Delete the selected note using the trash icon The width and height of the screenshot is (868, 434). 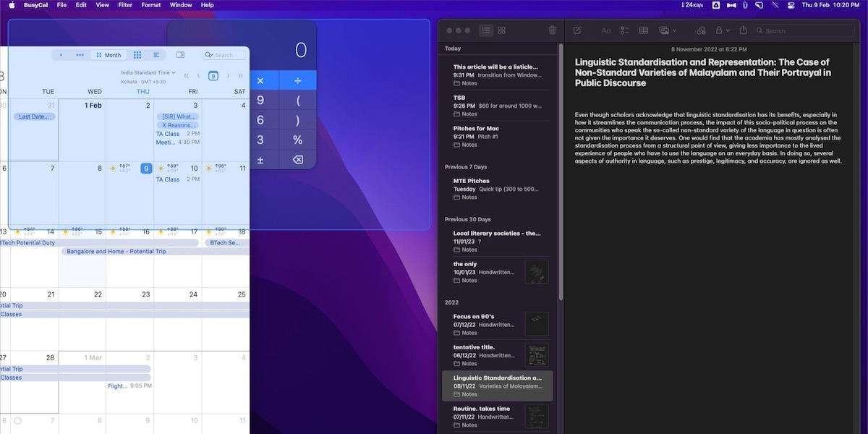(x=552, y=30)
